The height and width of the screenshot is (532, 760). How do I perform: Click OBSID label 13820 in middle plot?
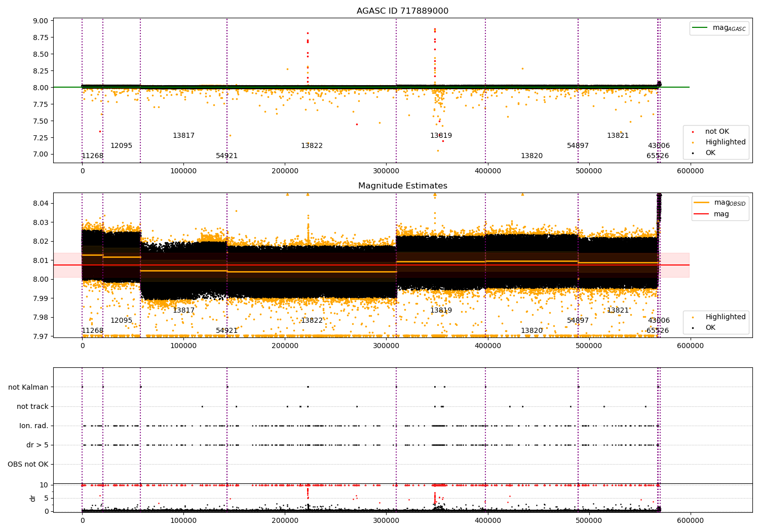pos(531,331)
